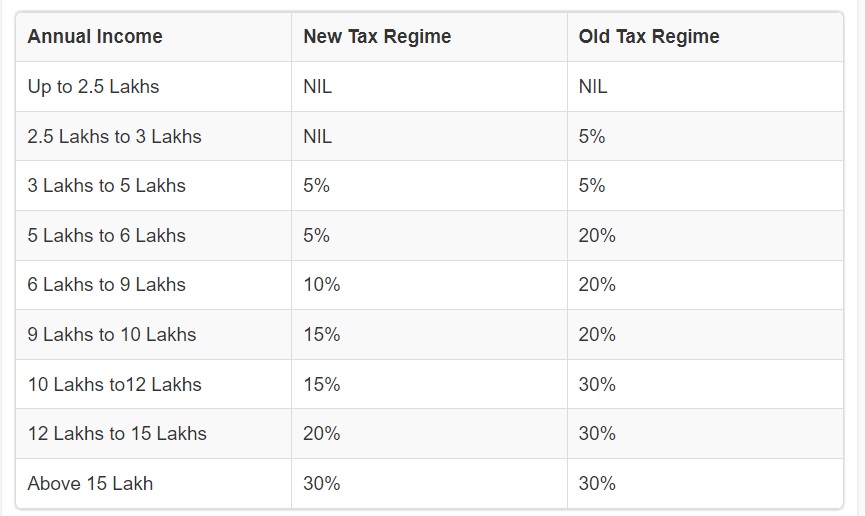Click new regime 15% for 9 to 10 Lakhs
Viewport: 865px width, 516px height.
point(322,335)
